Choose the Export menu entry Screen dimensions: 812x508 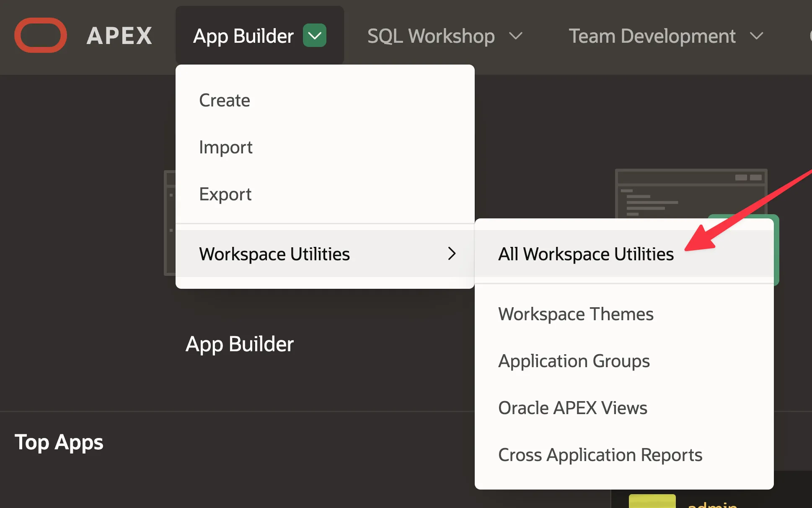click(x=225, y=194)
